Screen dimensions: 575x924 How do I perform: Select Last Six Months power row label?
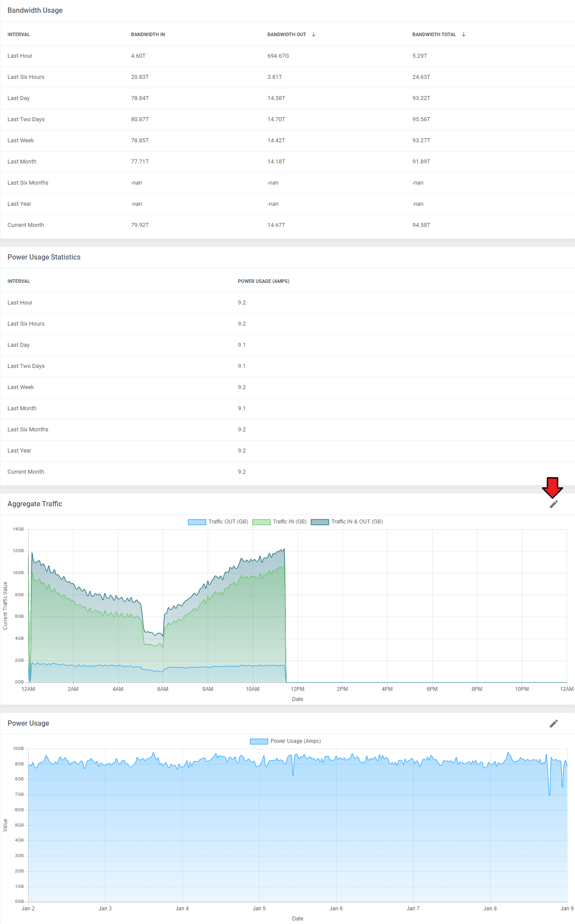click(x=28, y=430)
